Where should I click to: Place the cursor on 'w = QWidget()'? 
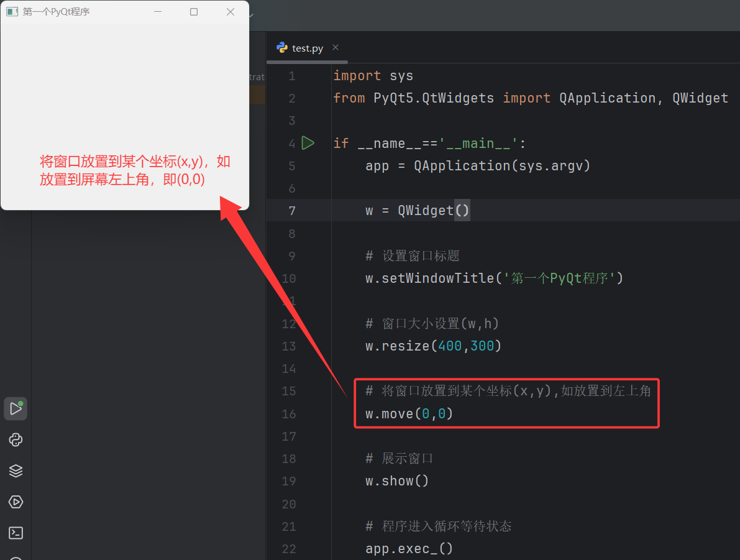(417, 211)
